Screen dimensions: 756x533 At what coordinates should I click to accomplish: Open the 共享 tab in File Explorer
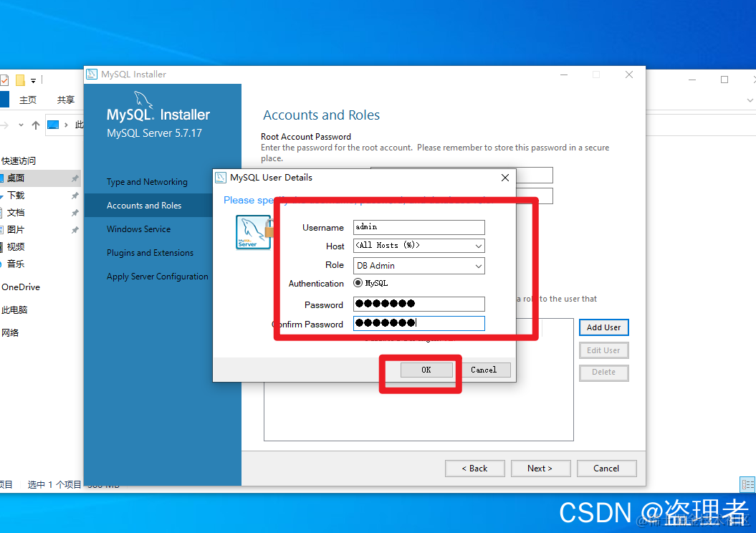point(66,100)
